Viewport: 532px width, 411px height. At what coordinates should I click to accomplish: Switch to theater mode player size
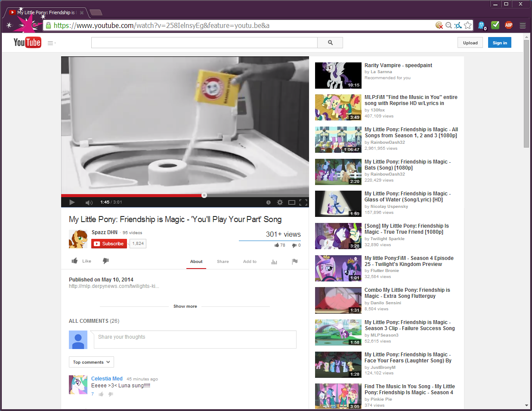click(x=291, y=202)
